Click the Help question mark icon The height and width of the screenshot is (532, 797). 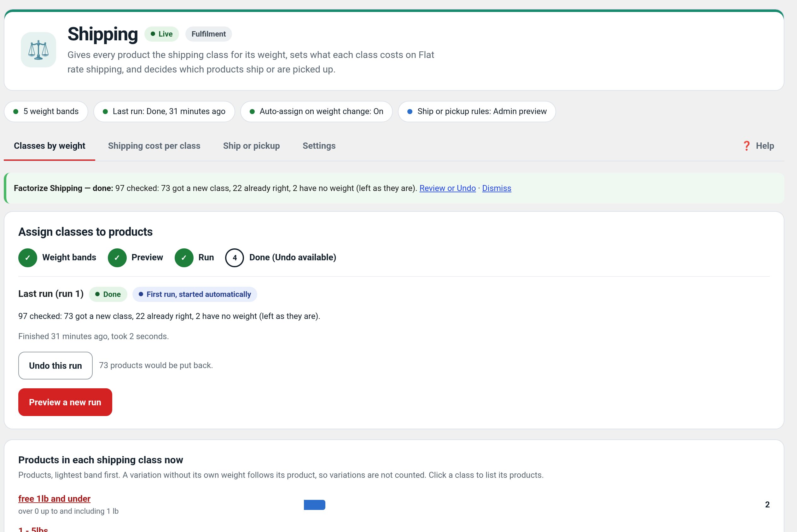click(747, 146)
